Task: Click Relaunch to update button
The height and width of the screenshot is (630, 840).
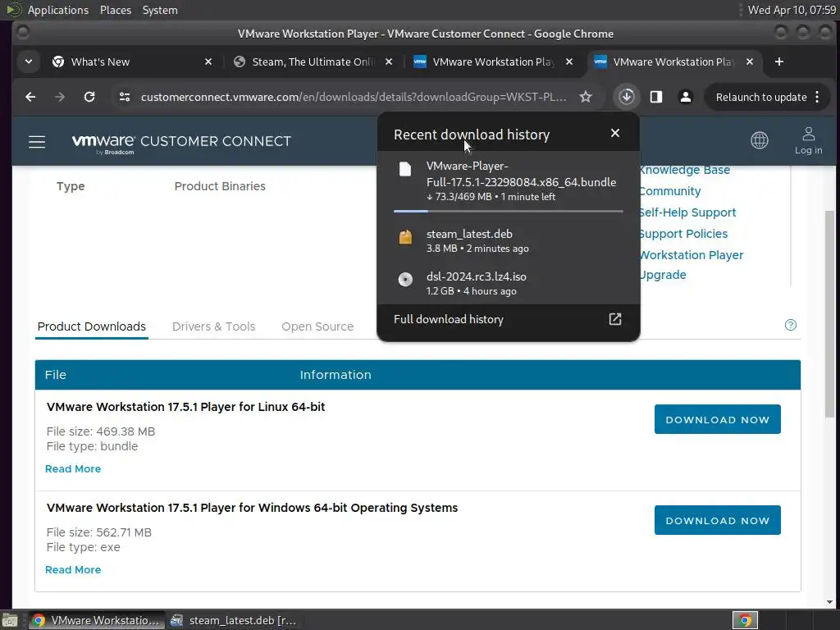Action: tap(760, 97)
